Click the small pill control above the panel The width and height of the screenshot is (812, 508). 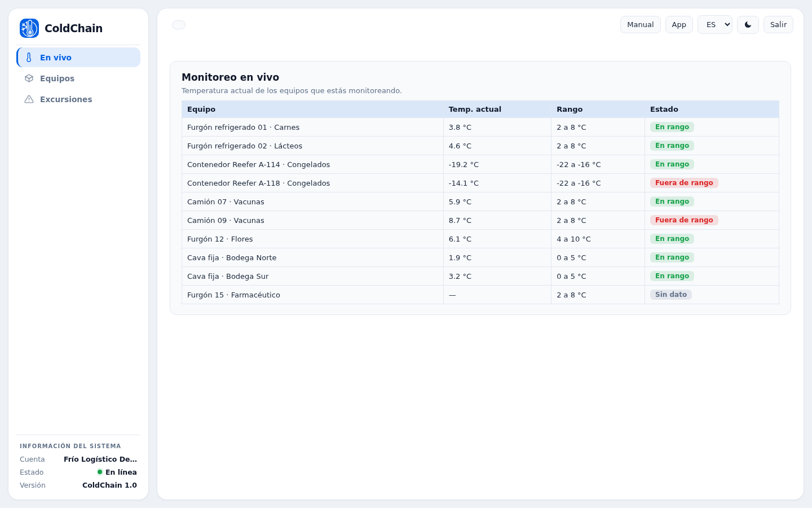(179, 25)
